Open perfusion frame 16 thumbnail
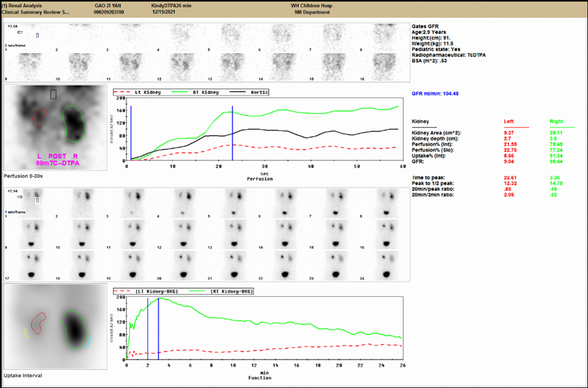 click(385, 67)
